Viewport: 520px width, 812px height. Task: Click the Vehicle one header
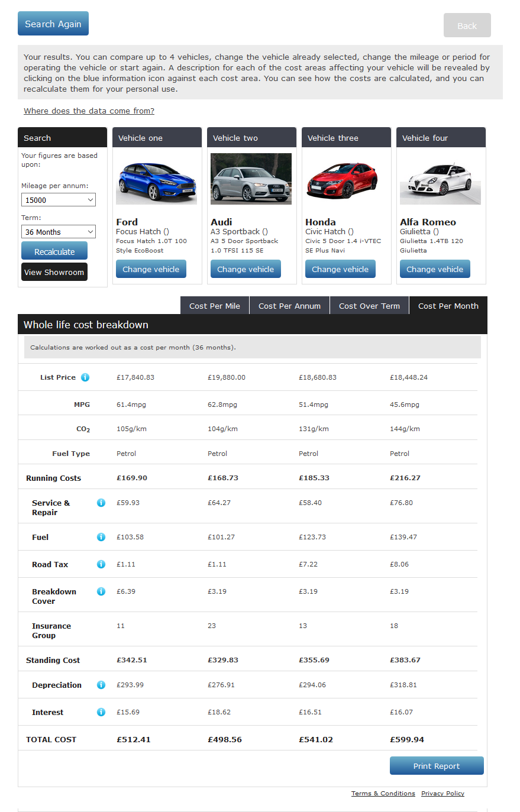157,137
